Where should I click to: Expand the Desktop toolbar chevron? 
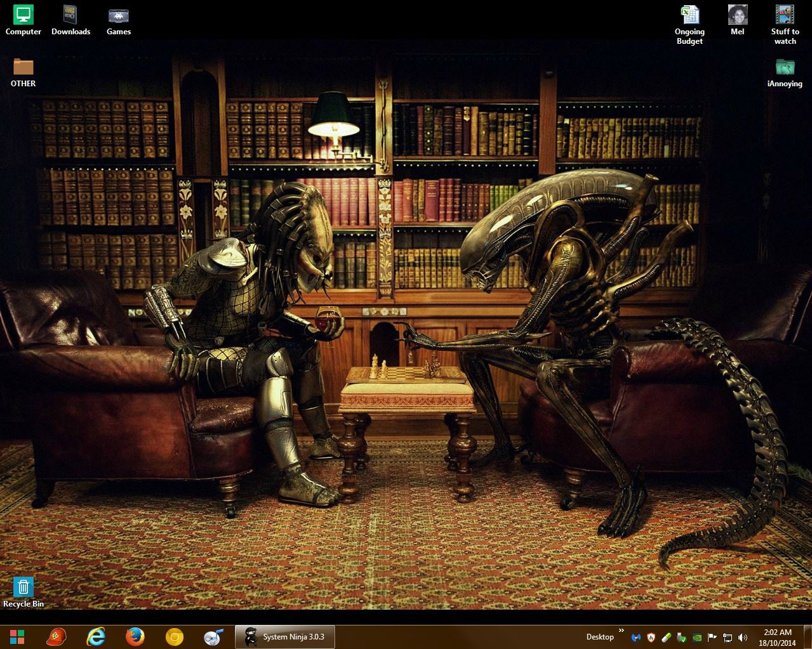coord(622,631)
